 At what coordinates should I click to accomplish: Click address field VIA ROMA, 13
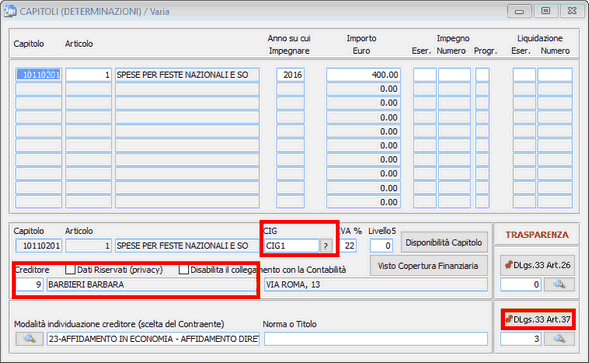[x=376, y=284]
